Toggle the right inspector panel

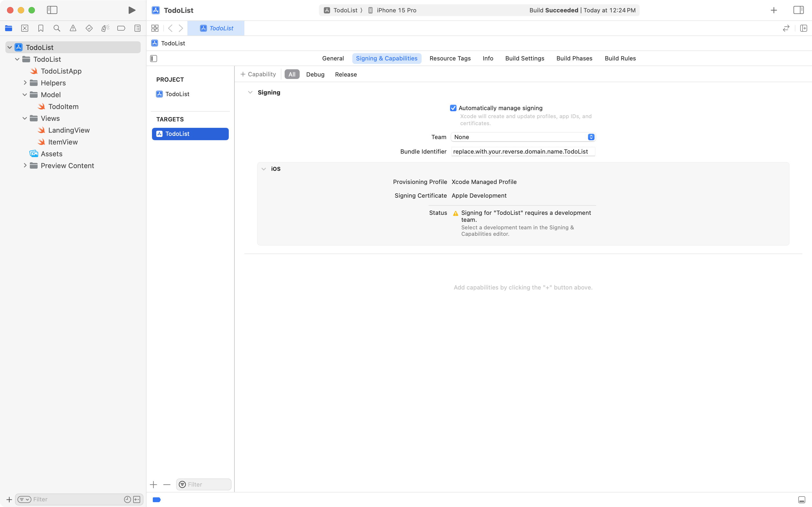point(798,10)
